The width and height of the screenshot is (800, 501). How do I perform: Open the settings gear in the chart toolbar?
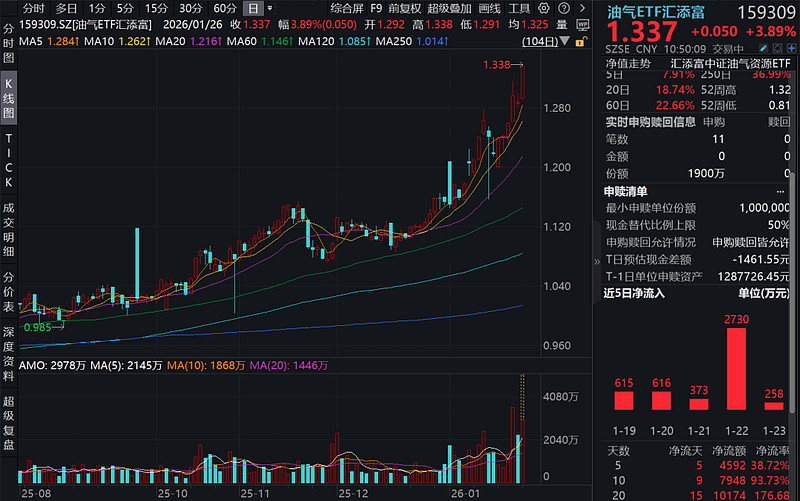pos(544,8)
